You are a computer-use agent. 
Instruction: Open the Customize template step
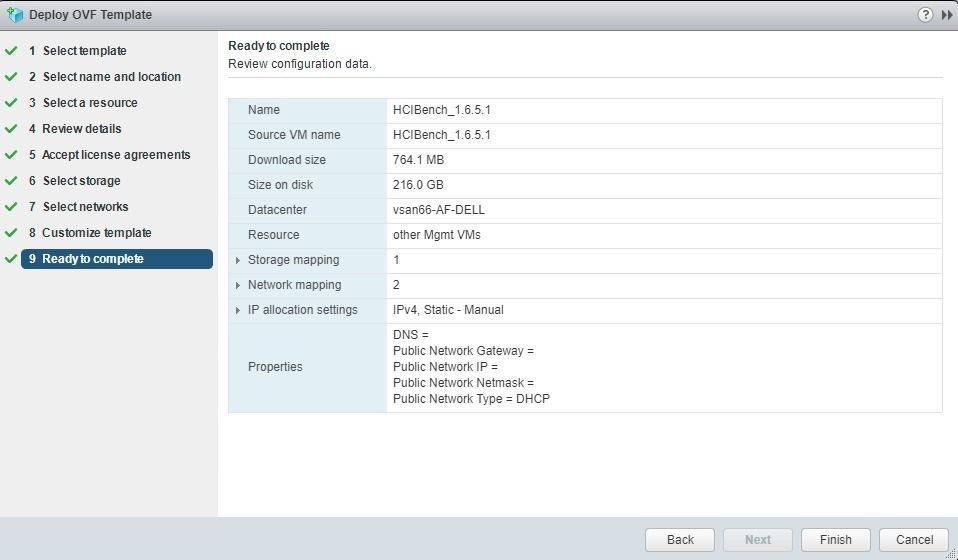coord(96,233)
